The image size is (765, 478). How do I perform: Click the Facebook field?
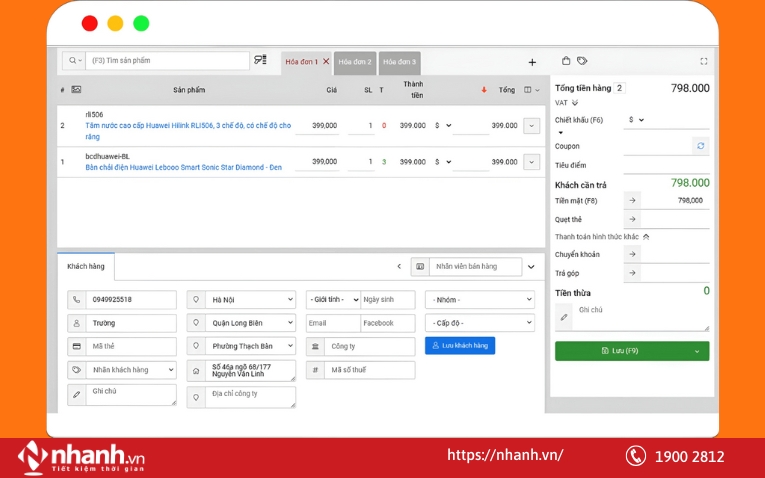coord(388,323)
